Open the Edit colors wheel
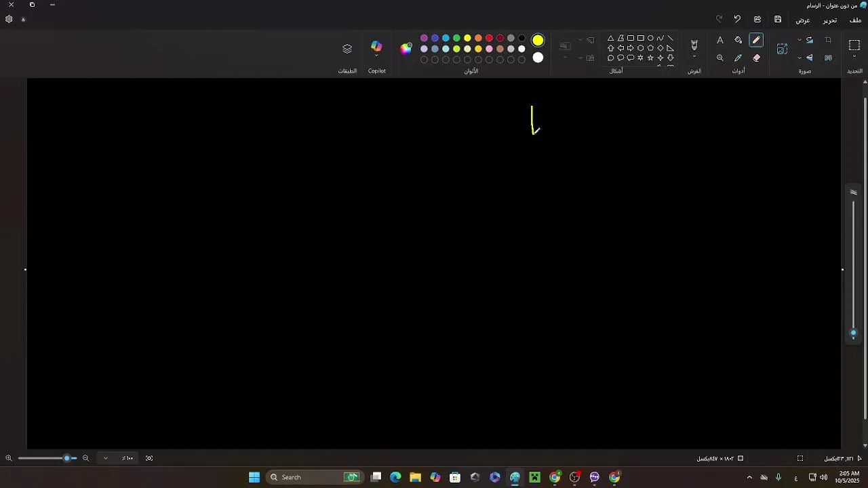This screenshot has width=868, height=488. 406,48
